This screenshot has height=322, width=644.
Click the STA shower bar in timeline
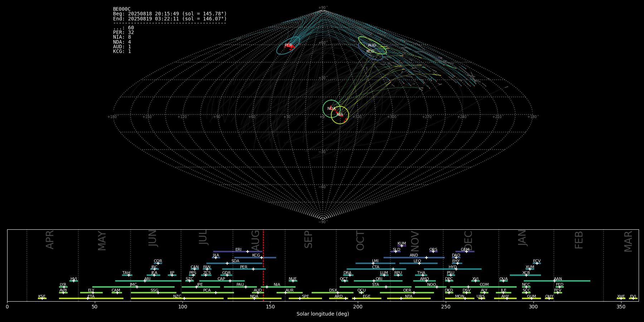tap(375, 287)
